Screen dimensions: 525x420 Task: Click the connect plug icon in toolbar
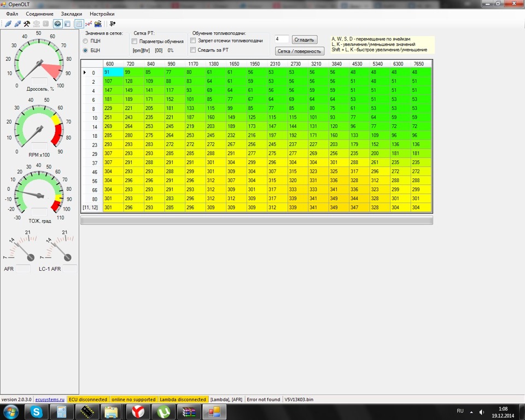click(8, 24)
